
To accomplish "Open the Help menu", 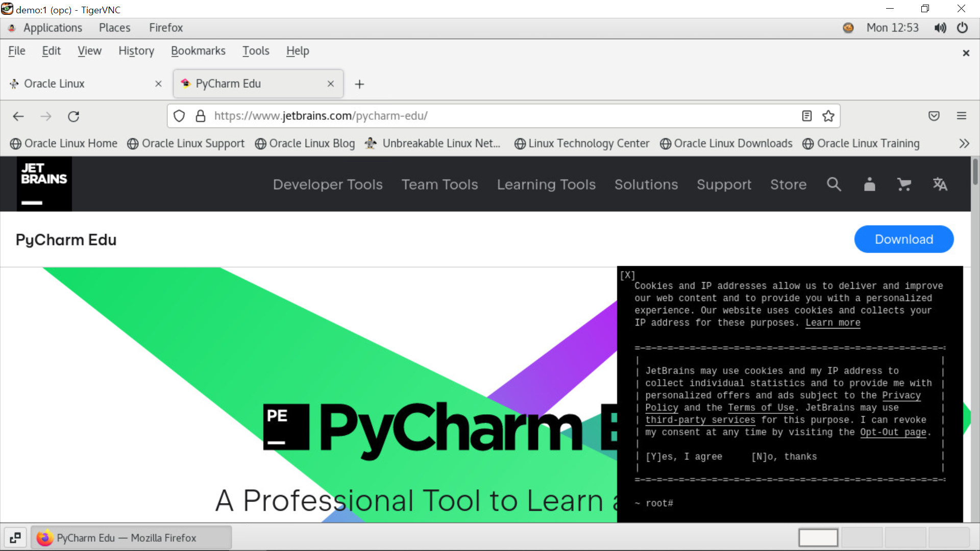I will point(298,51).
